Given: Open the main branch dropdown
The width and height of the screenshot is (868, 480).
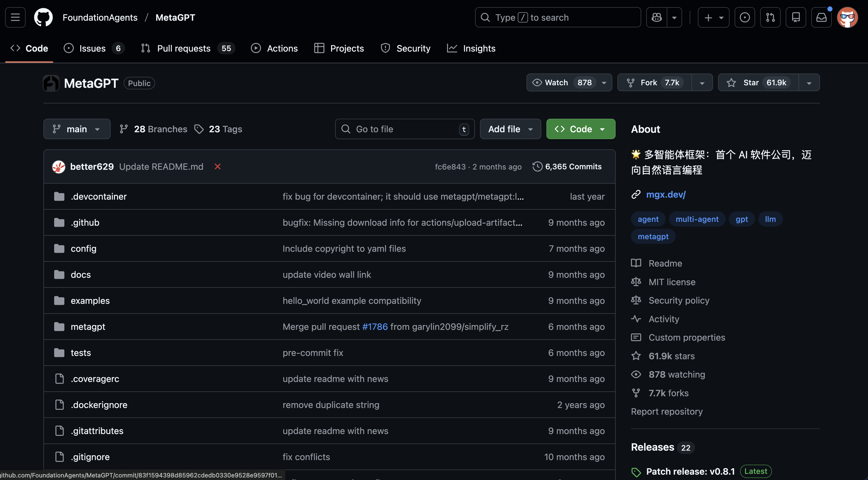Looking at the screenshot, I should click(x=77, y=129).
